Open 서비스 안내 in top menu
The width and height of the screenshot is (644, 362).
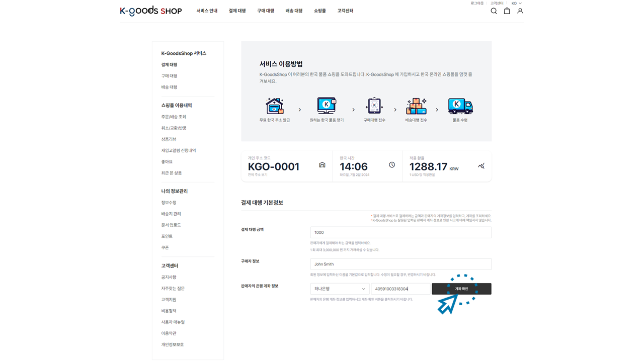(x=207, y=11)
